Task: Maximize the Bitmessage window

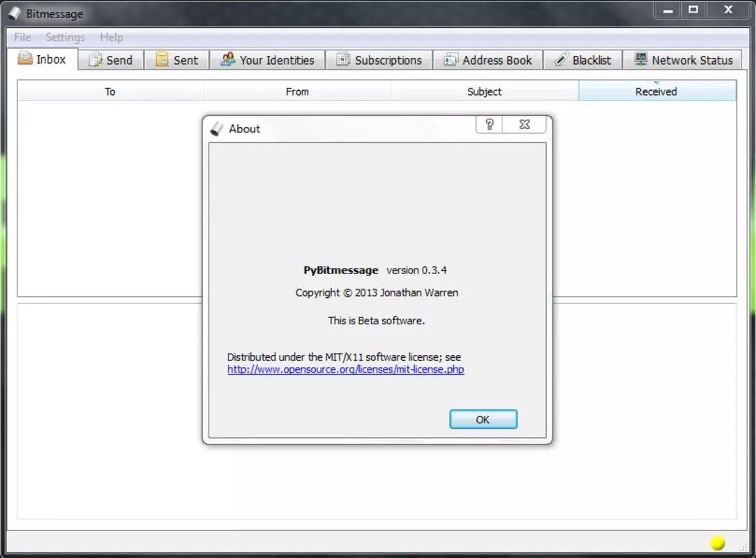Action: click(x=693, y=10)
